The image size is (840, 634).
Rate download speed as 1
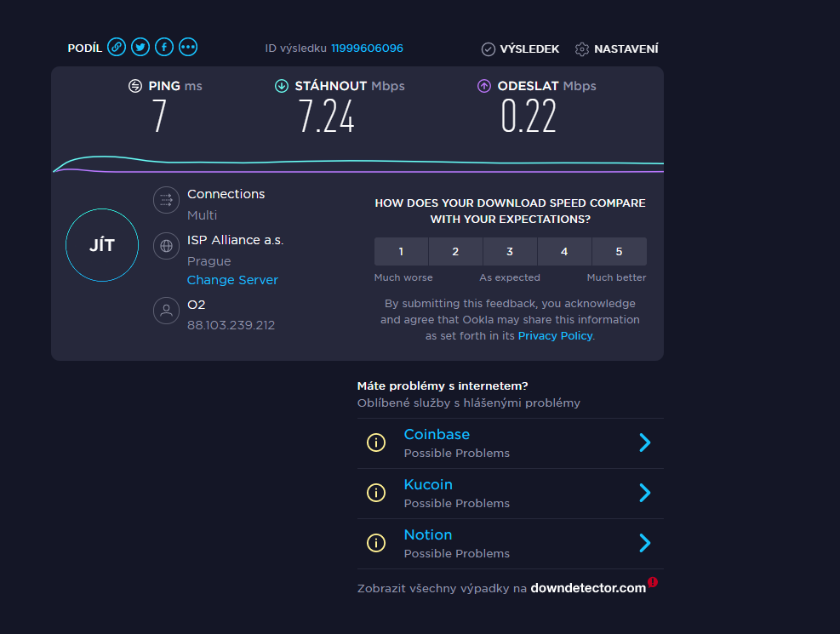(x=401, y=252)
